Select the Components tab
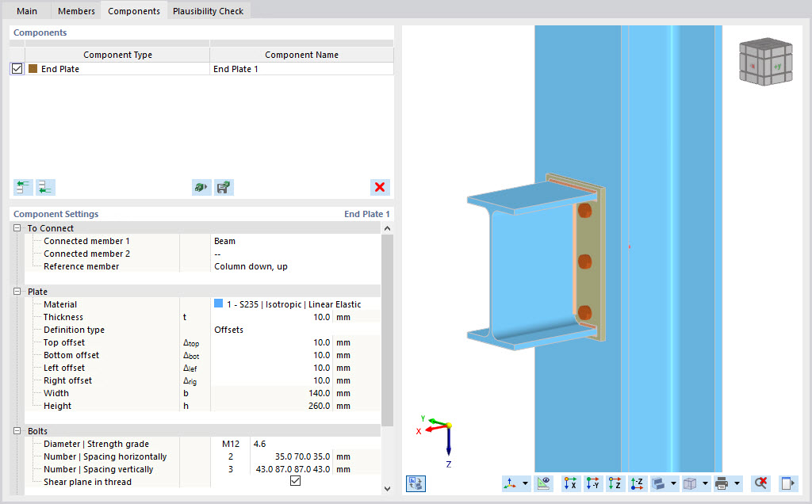812x504 pixels. tap(133, 11)
